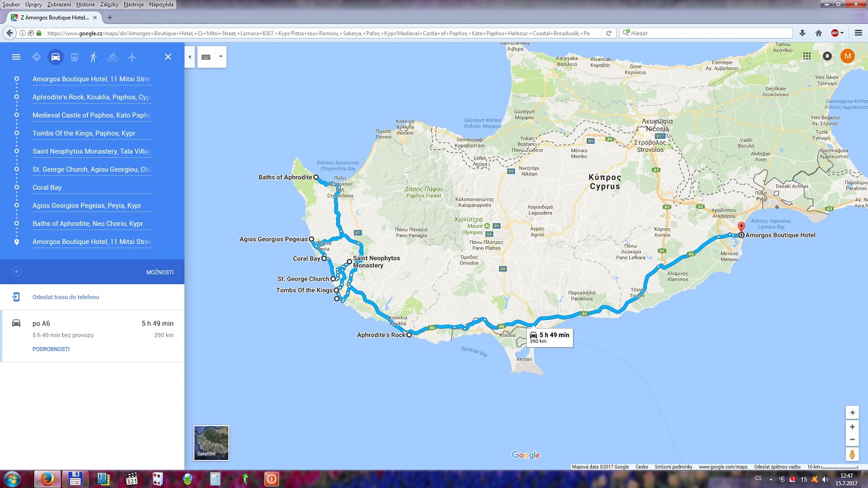The image size is (868, 488).
Task: Expand input tools dropdown arrow
Action: tap(220, 57)
